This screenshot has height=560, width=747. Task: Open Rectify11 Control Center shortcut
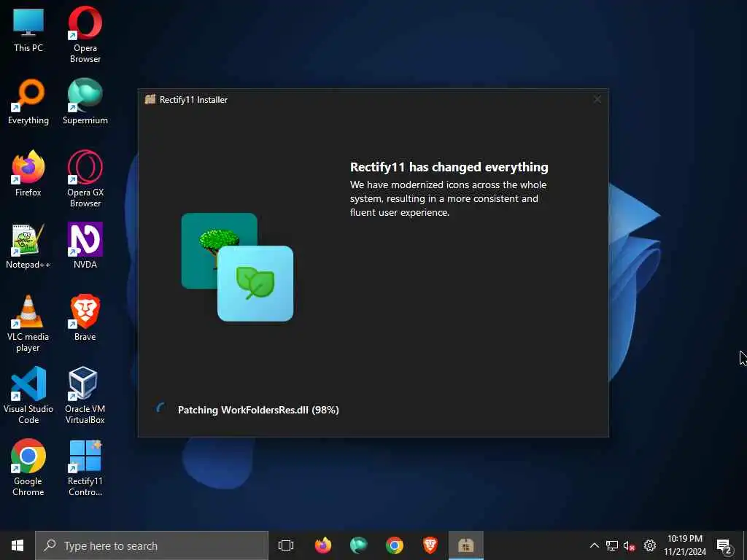85,467
